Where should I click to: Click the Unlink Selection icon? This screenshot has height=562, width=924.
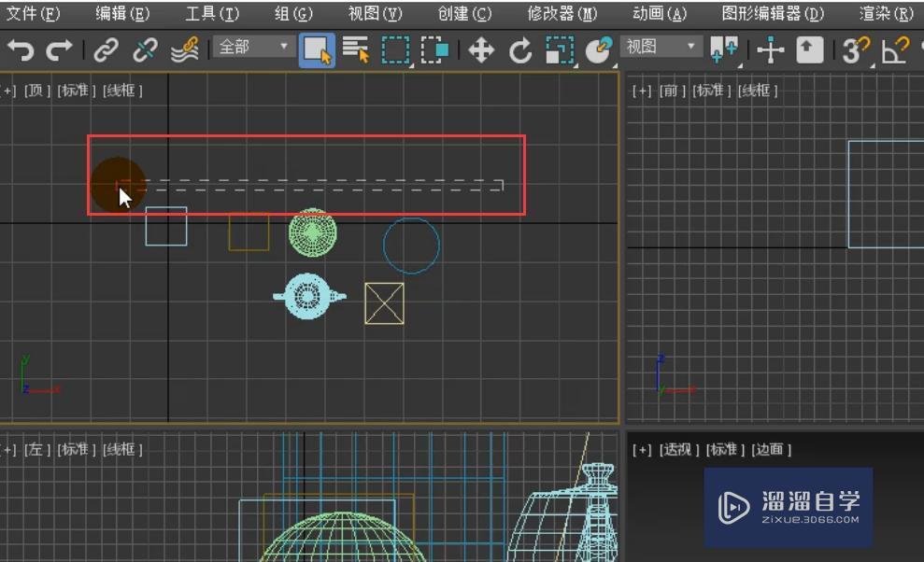click(145, 50)
